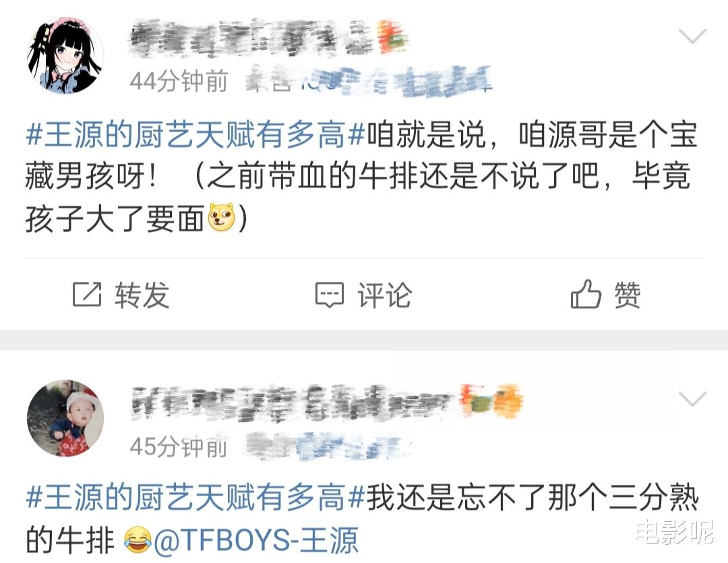Open the second poster's blurred username
This screenshot has width=728, height=563.
point(293,403)
